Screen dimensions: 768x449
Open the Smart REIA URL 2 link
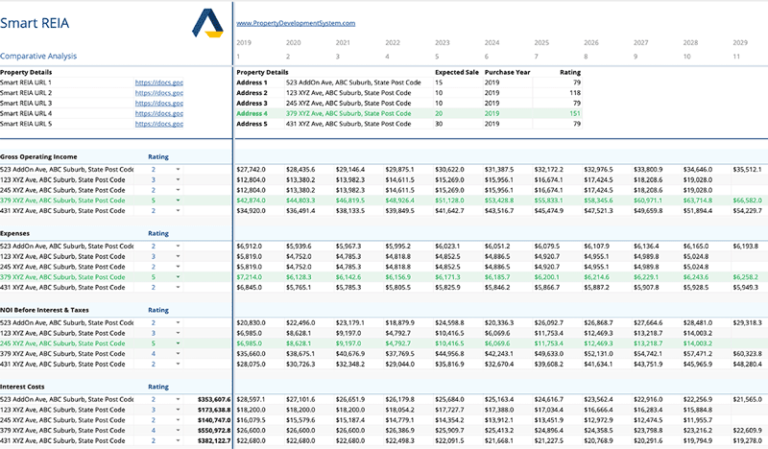coord(159,93)
